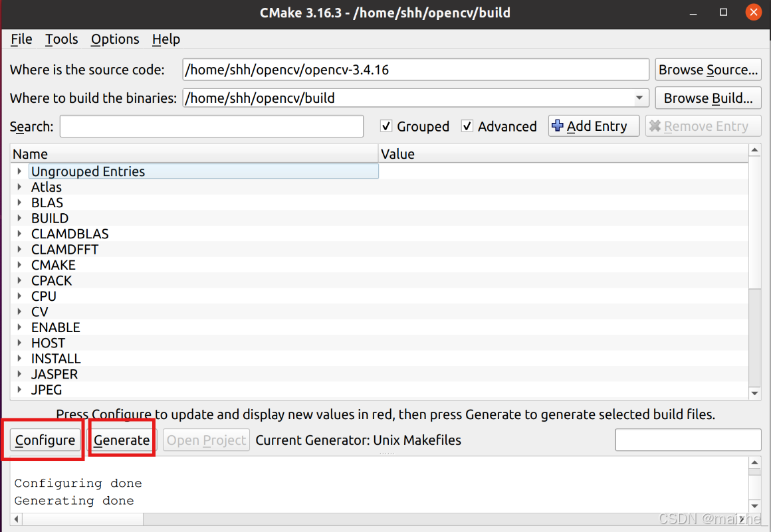Expand the CV group arrow
The width and height of the screenshot is (771, 532).
pos(19,311)
